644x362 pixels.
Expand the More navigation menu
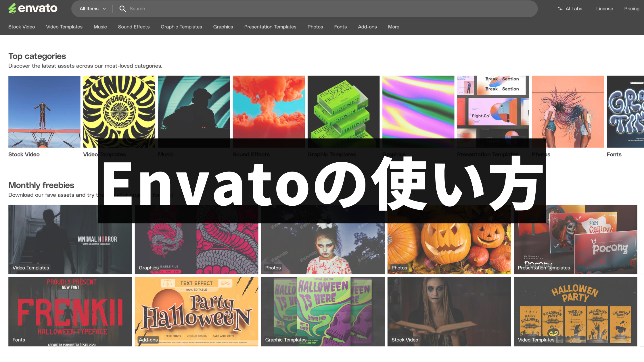point(393,27)
